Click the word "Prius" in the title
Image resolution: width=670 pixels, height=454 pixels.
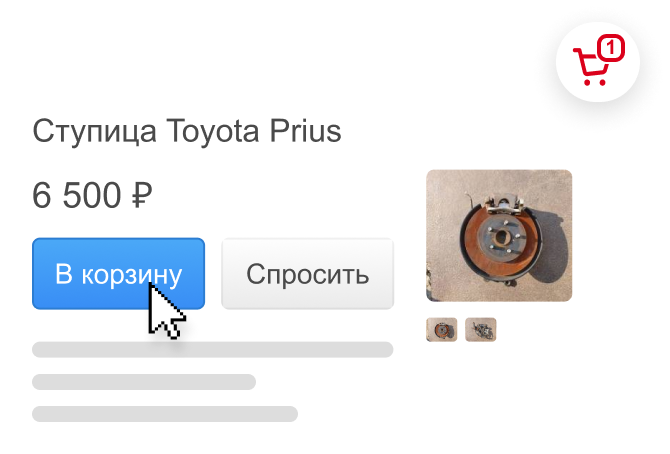coord(305,131)
